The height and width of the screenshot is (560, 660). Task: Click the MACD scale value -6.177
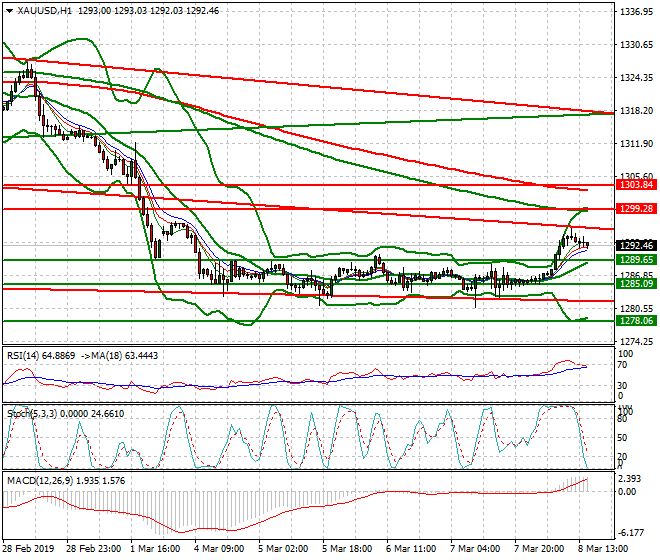(x=631, y=533)
